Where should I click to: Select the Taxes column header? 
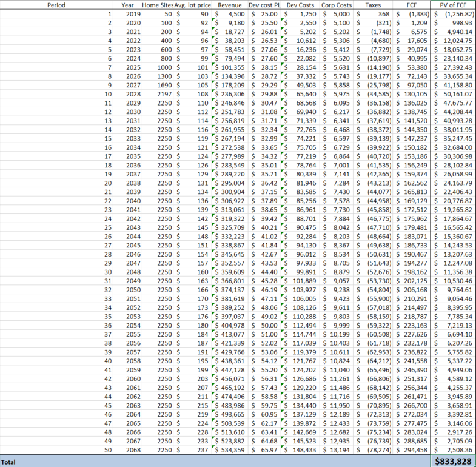pos(373,5)
